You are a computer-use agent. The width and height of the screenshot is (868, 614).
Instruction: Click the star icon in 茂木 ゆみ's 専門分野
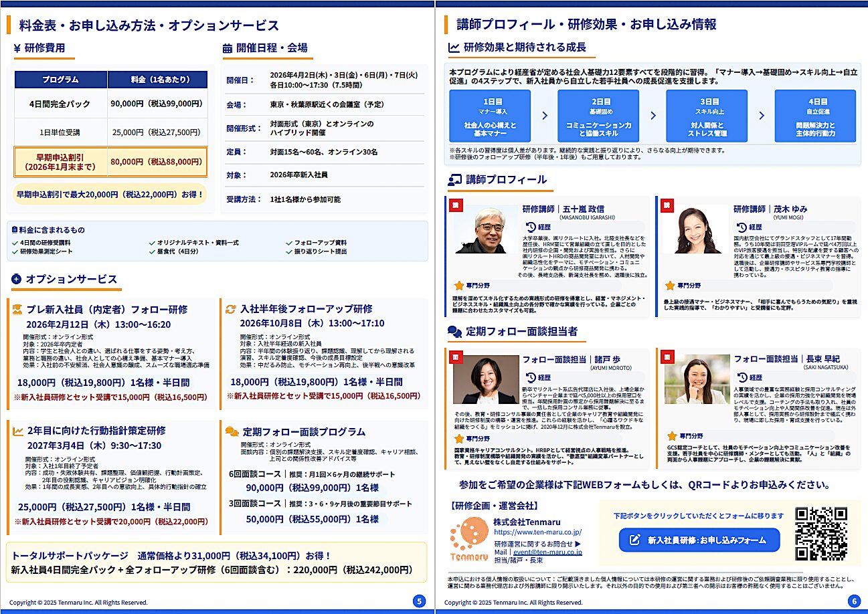pos(670,285)
